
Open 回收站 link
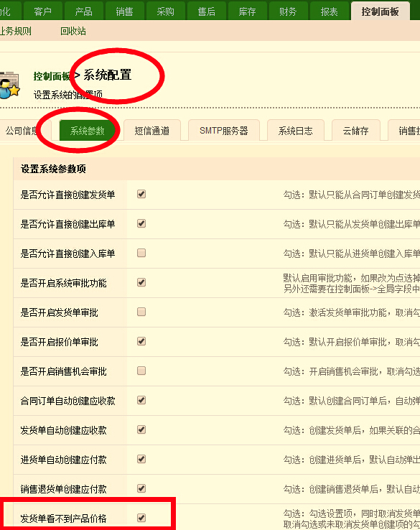click(73, 31)
